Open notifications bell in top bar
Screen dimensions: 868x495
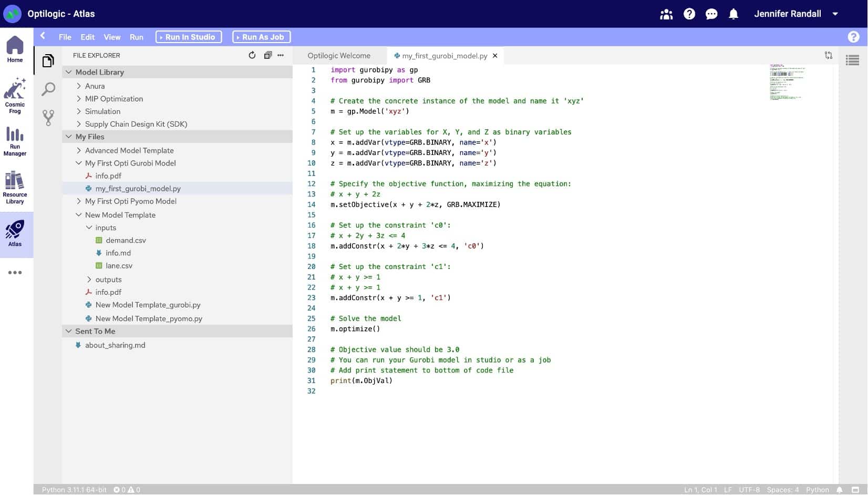click(733, 14)
